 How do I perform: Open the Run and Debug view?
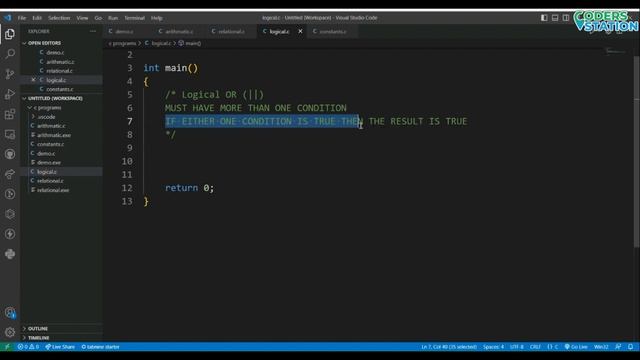tap(10, 94)
